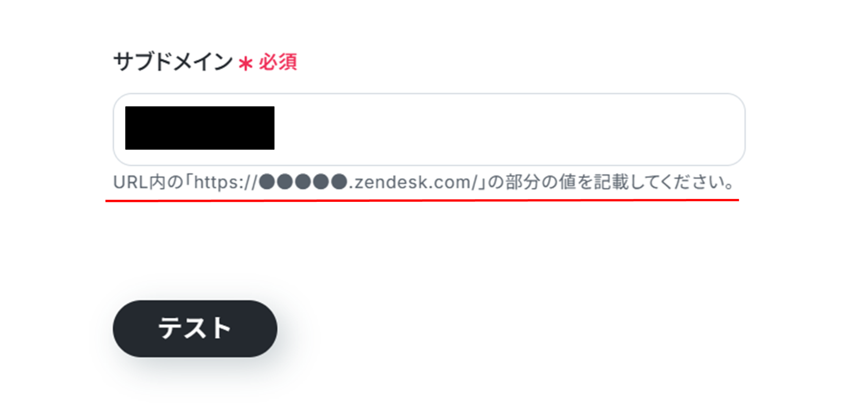Viewport: 868px width, 405px height.
Task: Click the https:// text in the hint
Action: (225, 182)
